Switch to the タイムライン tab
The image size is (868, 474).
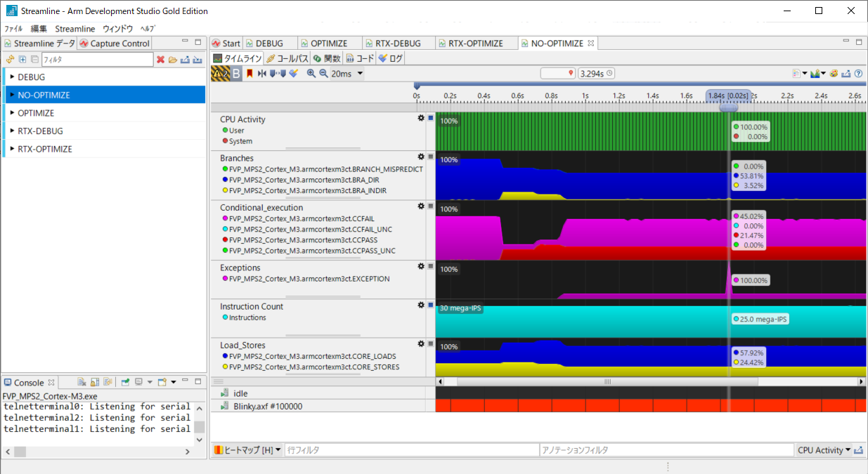238,58
